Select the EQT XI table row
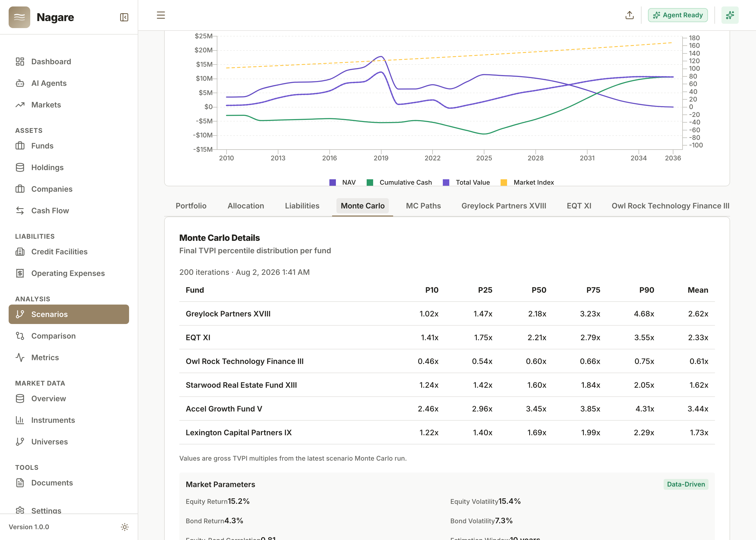This screenshot has width=756, height=540. point(447,337)
